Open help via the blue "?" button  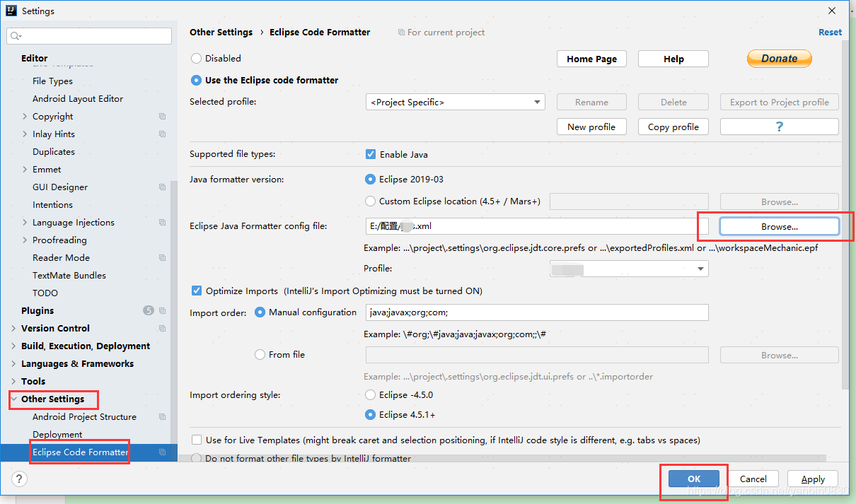(779, 127)
